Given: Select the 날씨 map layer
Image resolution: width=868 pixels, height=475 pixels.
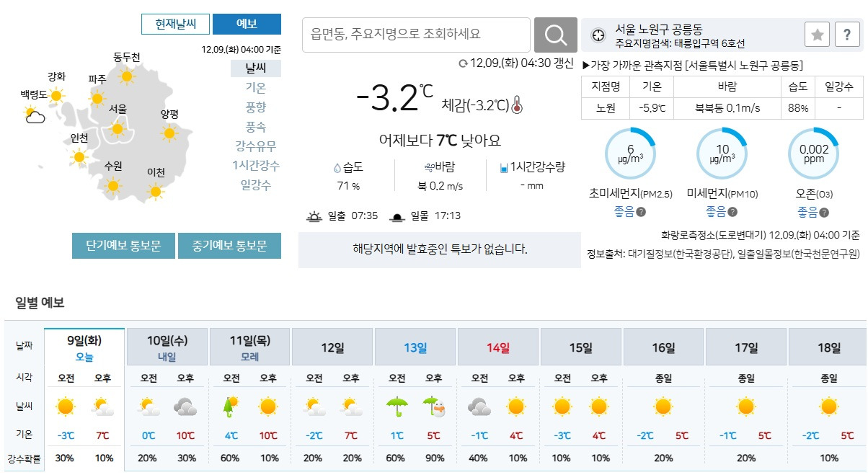Looking at the screenshot, I should point(256,68).
